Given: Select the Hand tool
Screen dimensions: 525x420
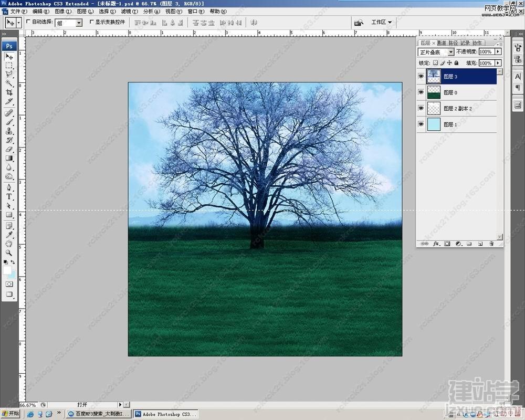Looking at the screenshot, I should coord(9,244).
